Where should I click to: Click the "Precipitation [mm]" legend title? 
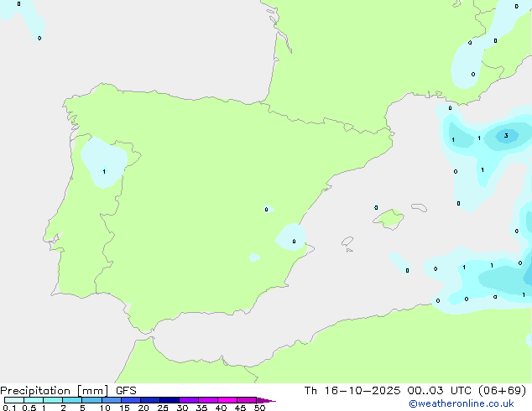click(x=55, y=390)
